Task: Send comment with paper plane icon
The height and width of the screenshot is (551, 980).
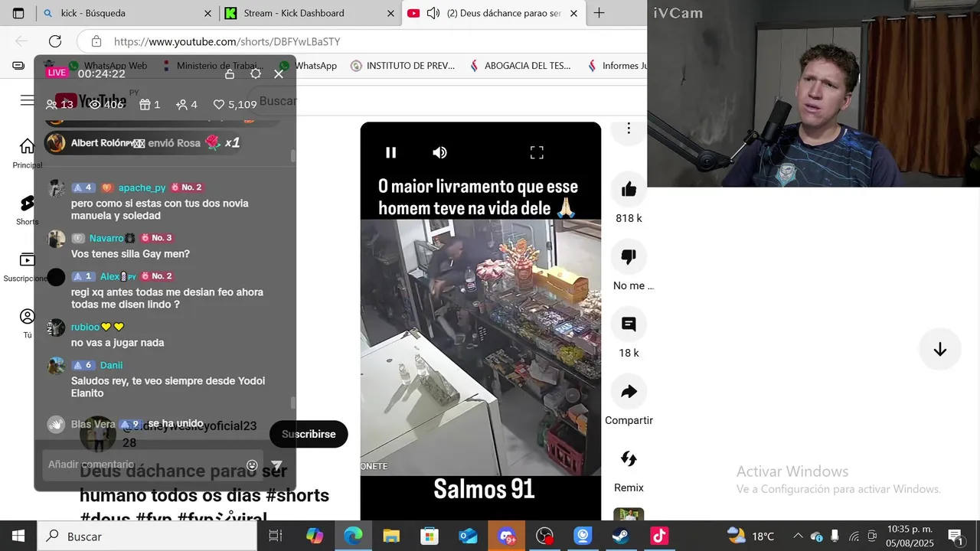Action: pos(277,465)
